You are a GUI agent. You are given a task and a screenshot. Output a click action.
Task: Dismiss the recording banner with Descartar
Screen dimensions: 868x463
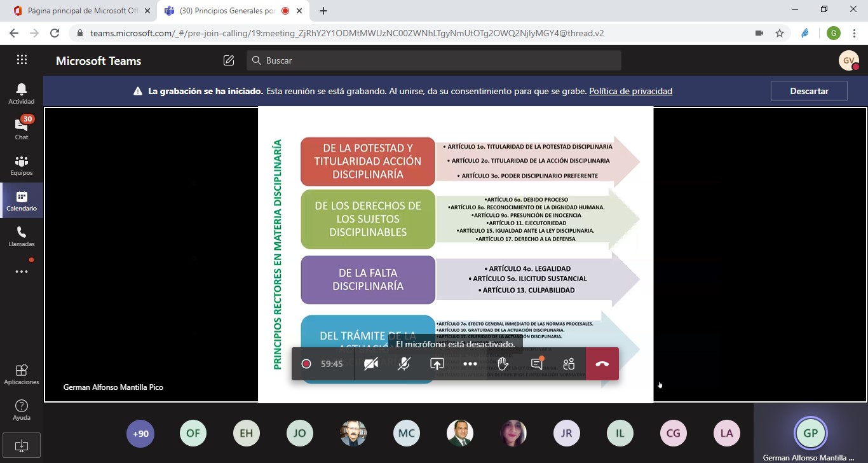[808, 91]
